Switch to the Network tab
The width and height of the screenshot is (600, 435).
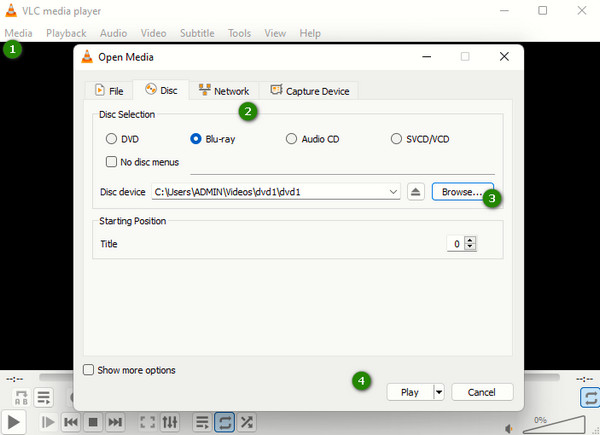(x=224, y=91)
